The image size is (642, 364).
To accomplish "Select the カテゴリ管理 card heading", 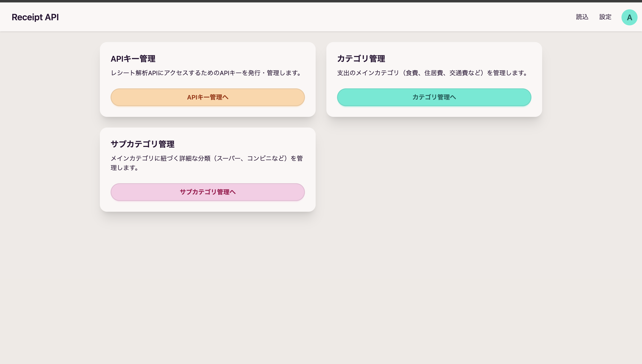I will (x=361, y=59).
